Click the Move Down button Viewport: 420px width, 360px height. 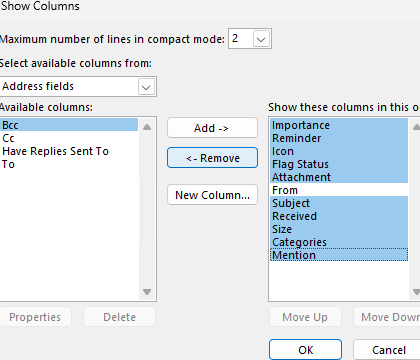click(x=388, y=317)
